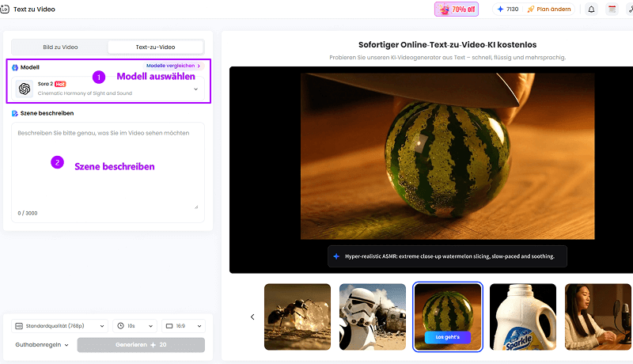
Task: Switch to the Bild zu Video tab
Action: click(59, 47)
